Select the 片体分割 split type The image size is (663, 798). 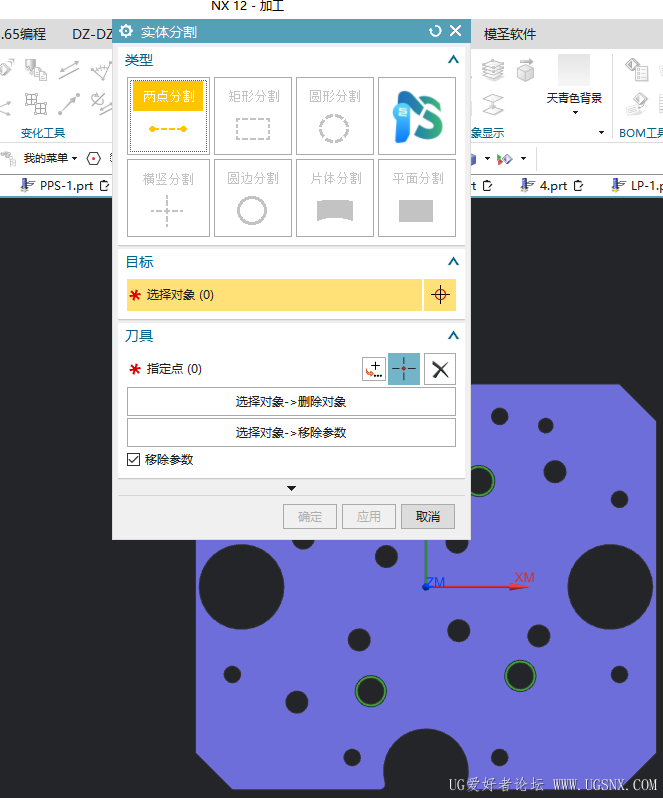pyautogui.click(x=335, y=198)
